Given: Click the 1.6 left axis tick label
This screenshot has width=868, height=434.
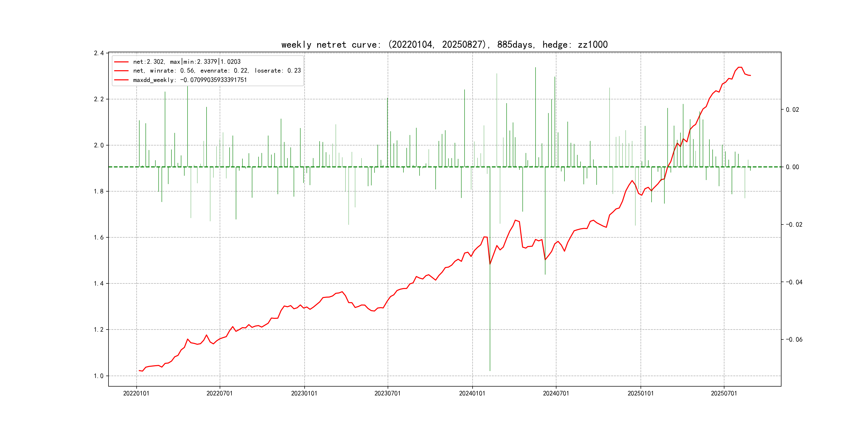Looking at the screenshot, I should pos(99,238).
